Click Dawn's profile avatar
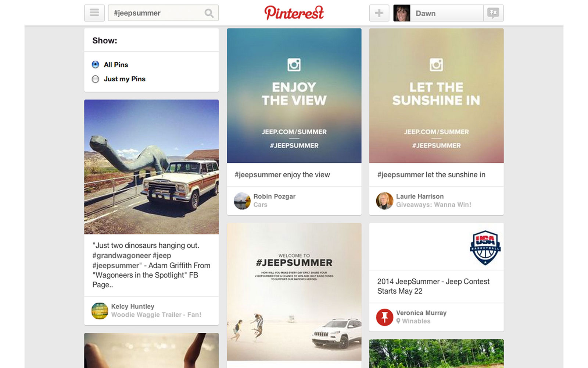 click(402, 13)
